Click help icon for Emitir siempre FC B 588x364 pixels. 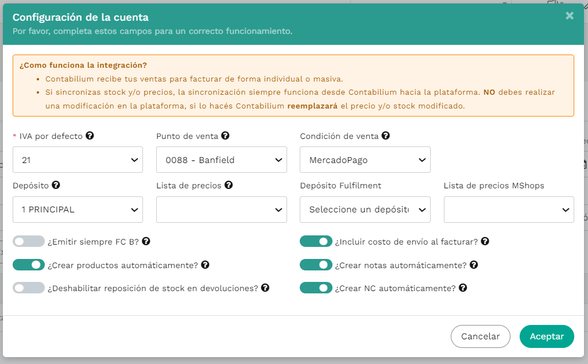[x=146, y=241]
